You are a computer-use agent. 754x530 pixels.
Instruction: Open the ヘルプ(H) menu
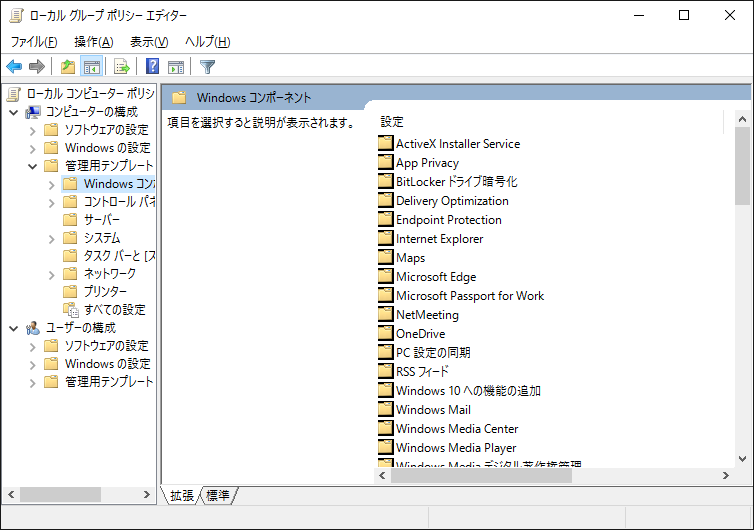pyautogui.click(x=208, y=42)
